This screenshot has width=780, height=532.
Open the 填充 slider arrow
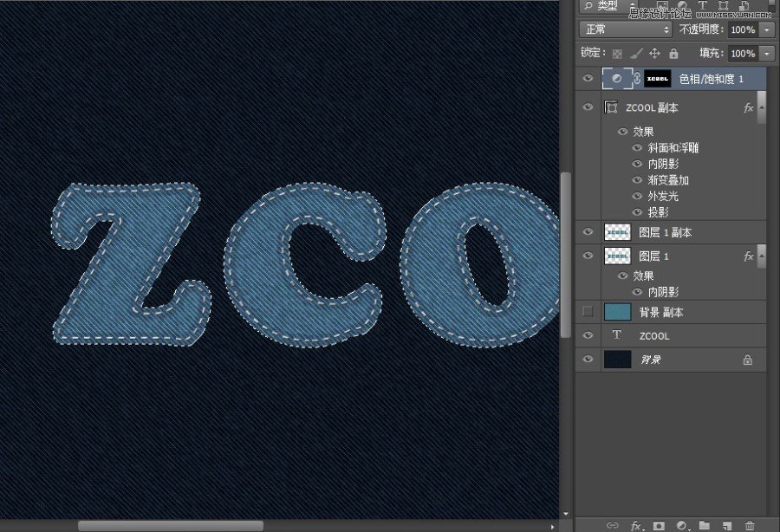coord(767,53)
